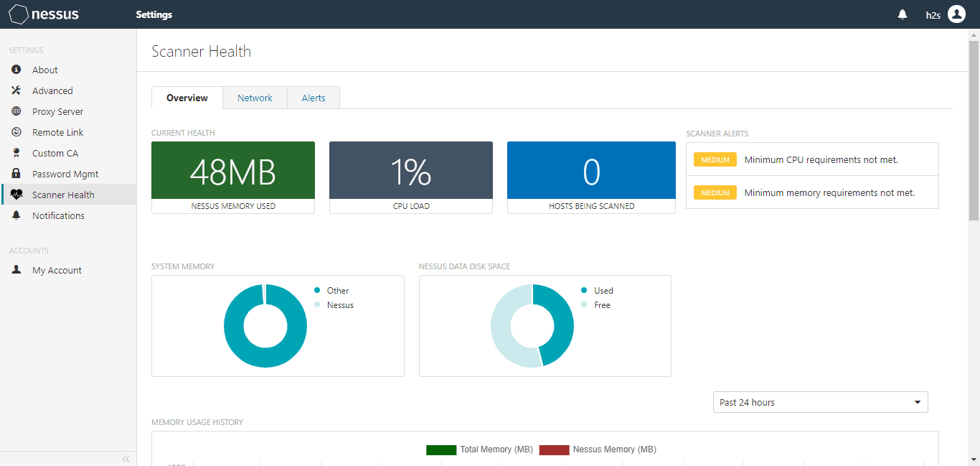980x466 pixels.
Task: Click the Password Mgmt lock icon
Action: click(16, 174)
